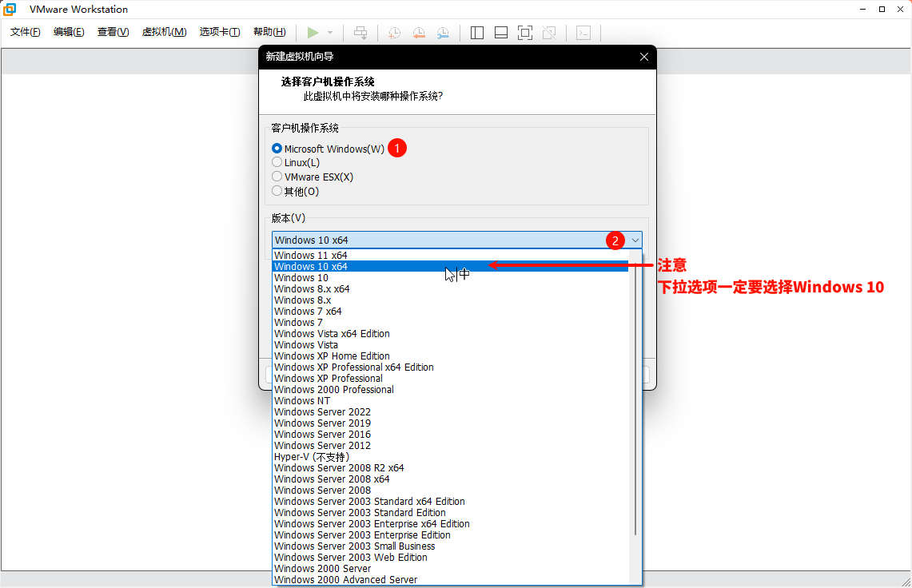Click the console view toolbar icon
The height and width of the screenshot is (588, 912).
point(583,33)
